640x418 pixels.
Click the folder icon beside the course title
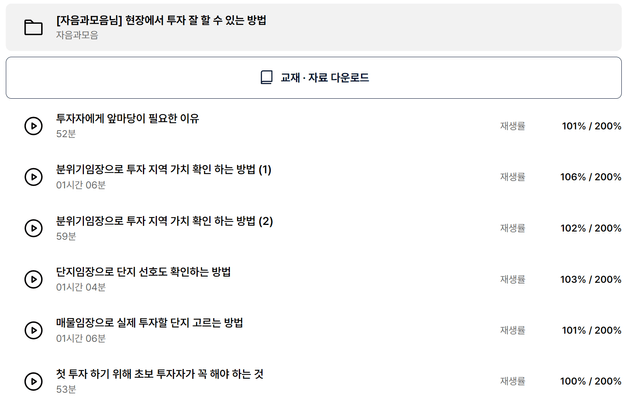pos(33,27)
